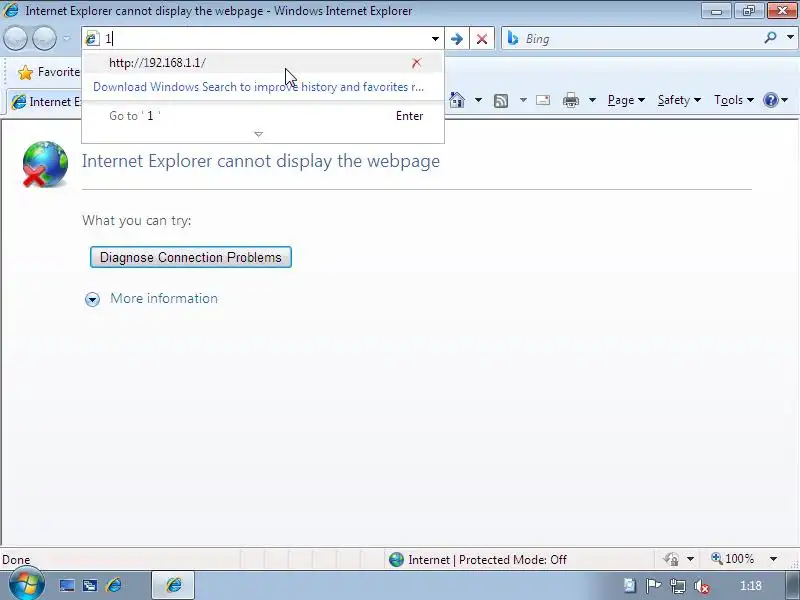
Task: Open the status bar privacy dropdown arrow
Action: (x=690, y=559)
